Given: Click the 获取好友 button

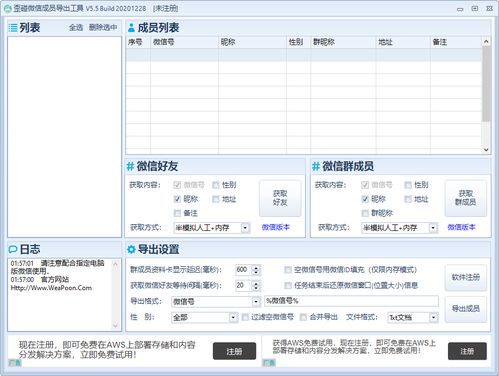Looking at the screenshot, I should coord(280,198).
